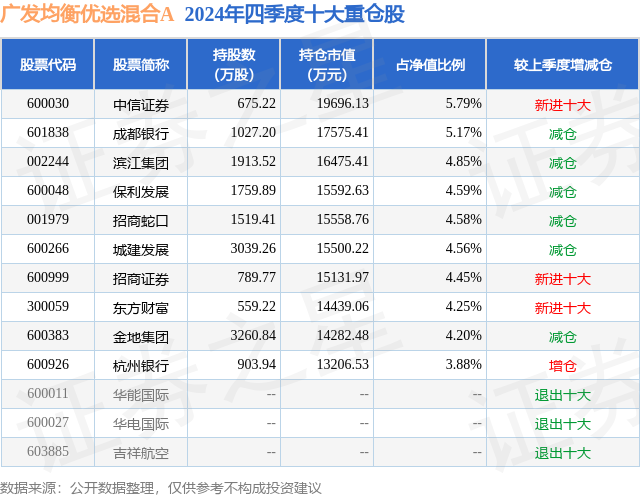
Task: Click the share count 3260.84
Action: click(253, 335)
